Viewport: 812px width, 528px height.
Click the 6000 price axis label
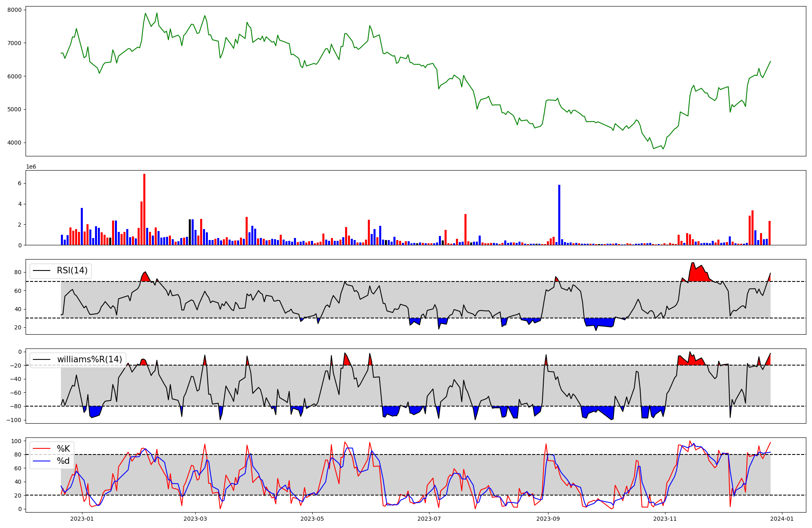[15, 76]
